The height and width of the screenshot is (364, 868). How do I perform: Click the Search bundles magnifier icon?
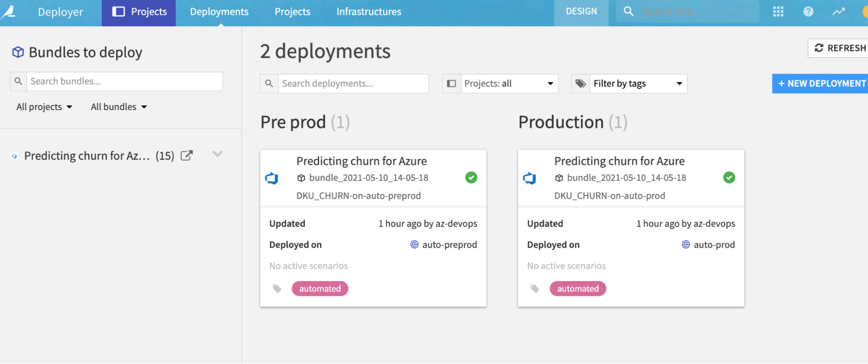coord(18,81)
